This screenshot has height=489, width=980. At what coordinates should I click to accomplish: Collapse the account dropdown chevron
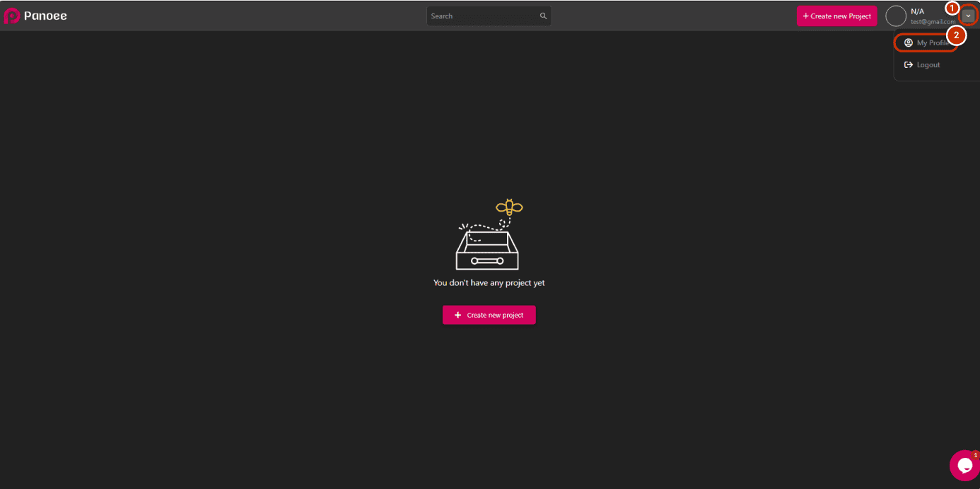pos(968,16)
